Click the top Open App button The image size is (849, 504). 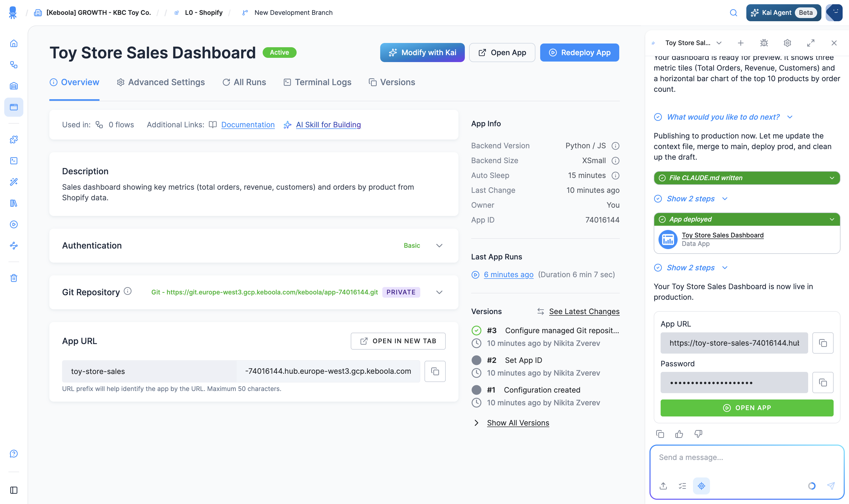(502, 53)
